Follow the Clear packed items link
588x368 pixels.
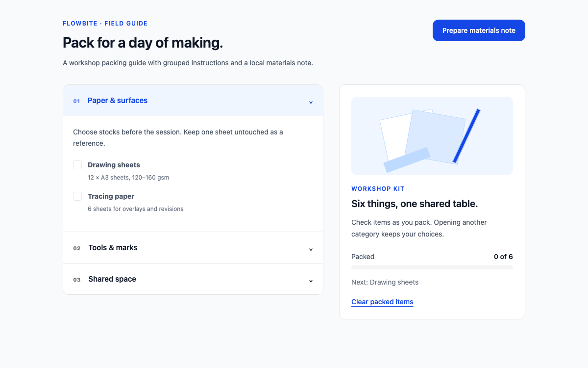[x=382, y=302]
